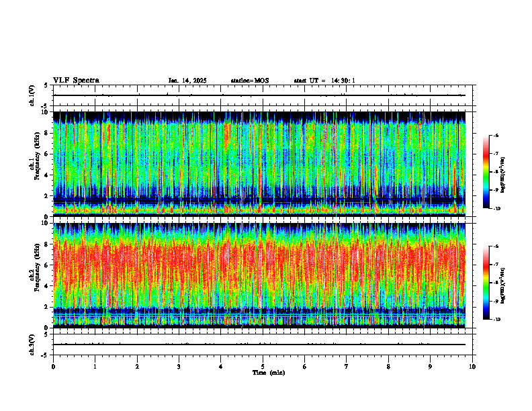
Task: Click the "-10" label on the ch.2 colorbar
Action: point(496,320)
